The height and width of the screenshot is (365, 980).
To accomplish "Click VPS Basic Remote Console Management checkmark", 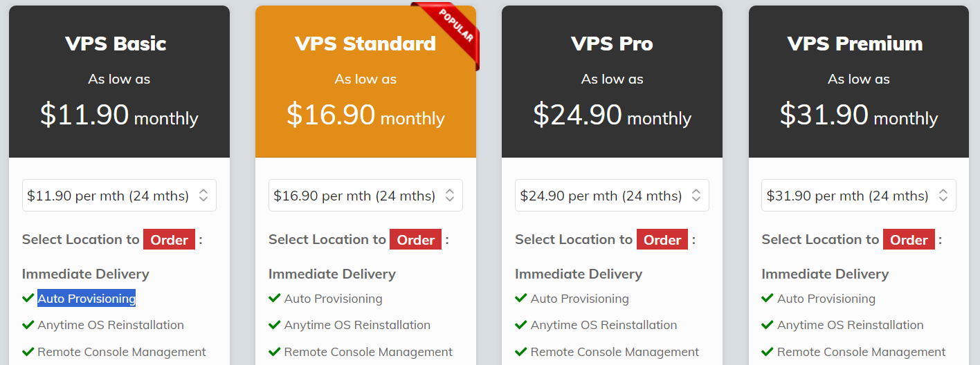I will point(28,351).
